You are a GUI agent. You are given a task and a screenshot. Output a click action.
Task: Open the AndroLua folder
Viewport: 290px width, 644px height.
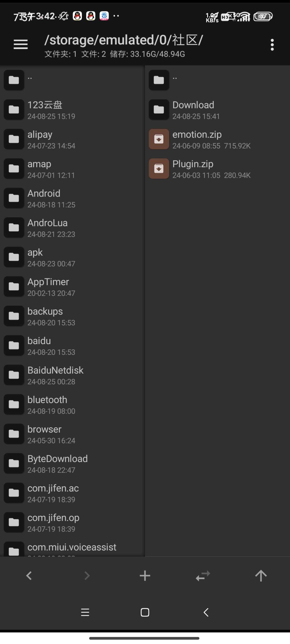click(72, 228)
